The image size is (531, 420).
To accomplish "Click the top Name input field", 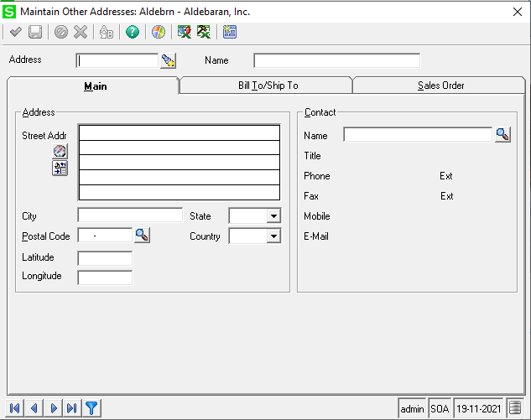I will [337, 61].
